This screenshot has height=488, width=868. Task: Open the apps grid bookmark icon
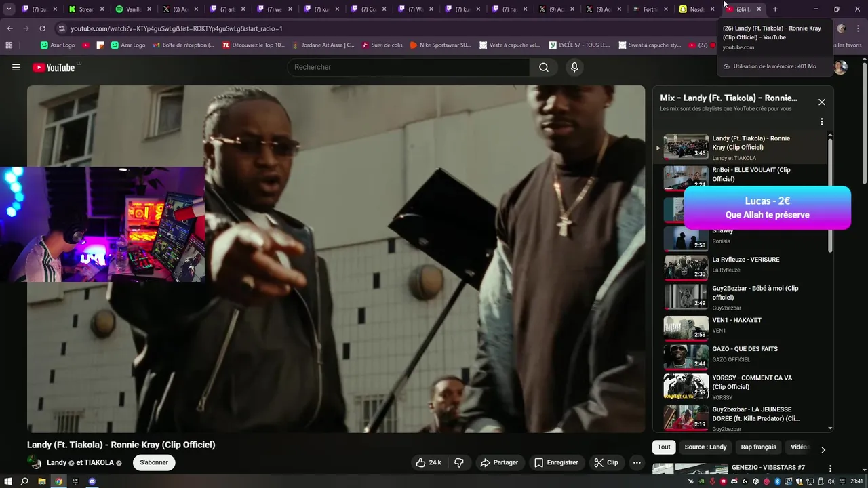[x=9, y=45]
